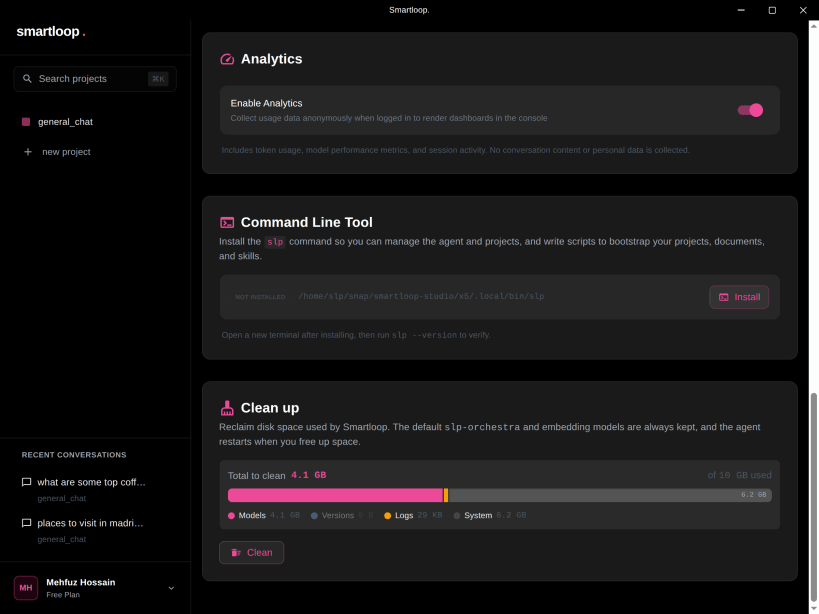This screenshot has width=819, height=614.
Task: Toggle the Enable Analytics switch
Action: [750, 110]
